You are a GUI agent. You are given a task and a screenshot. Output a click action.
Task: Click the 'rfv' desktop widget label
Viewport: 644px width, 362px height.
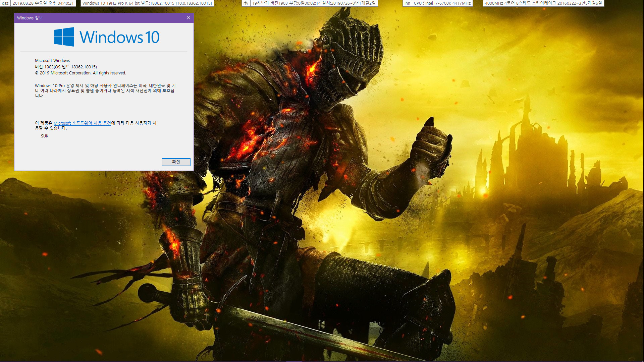click(x=246, y=3)
